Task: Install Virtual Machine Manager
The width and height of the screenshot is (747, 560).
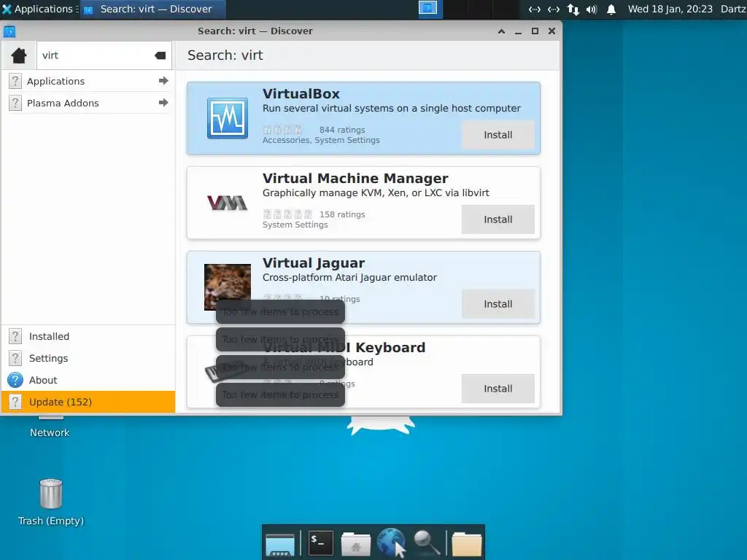Action: pos(498,219)
